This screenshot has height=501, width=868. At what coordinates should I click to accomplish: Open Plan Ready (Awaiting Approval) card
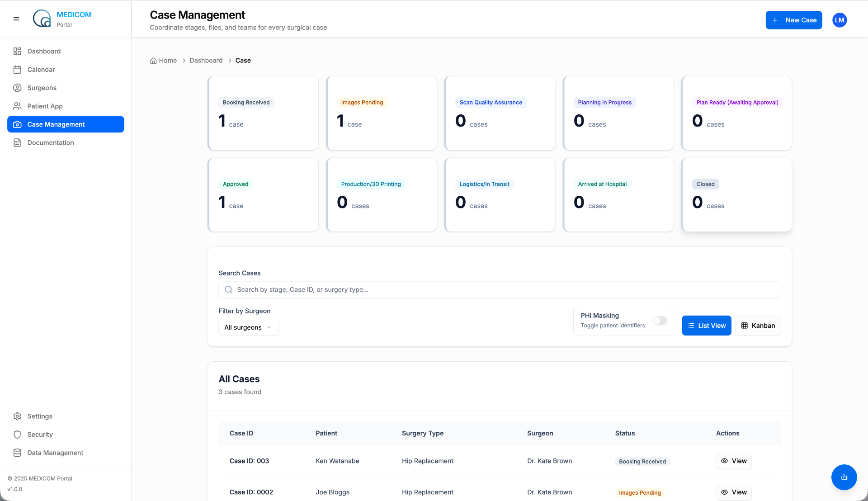pyautogui.click(x=737, y=113)
